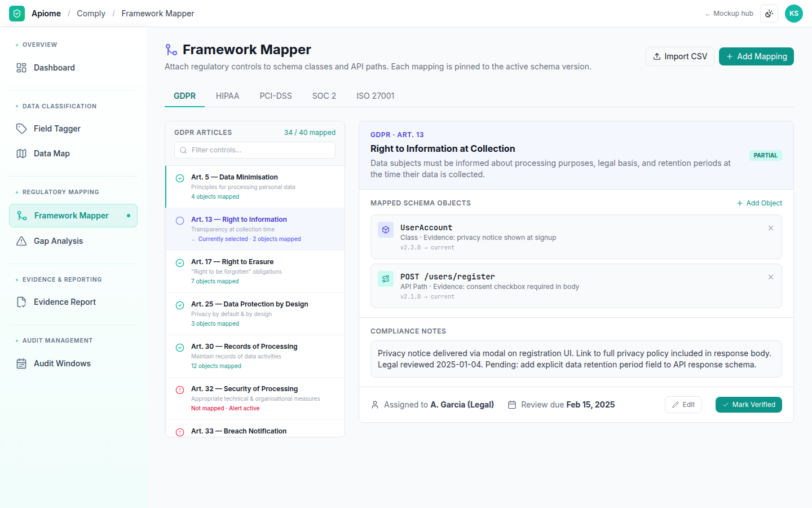Click 'A. Garcia (Legal)' assignee name

[462, 405]
